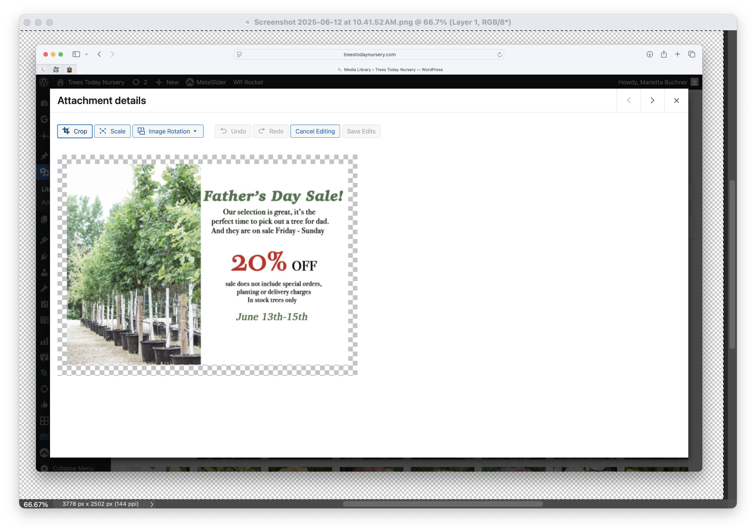
Task: Open the Appearance brush sidebar icon
Action: point(44,240)
